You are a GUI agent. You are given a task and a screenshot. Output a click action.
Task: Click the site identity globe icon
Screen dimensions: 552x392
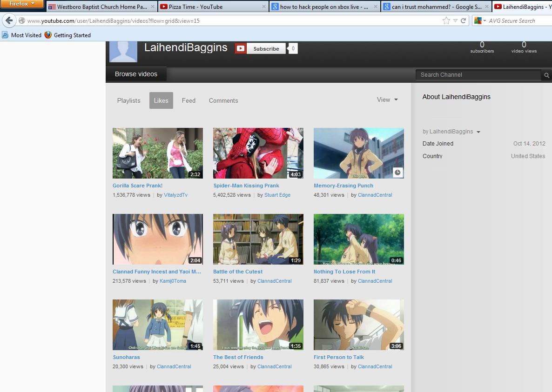click(22, 21)
